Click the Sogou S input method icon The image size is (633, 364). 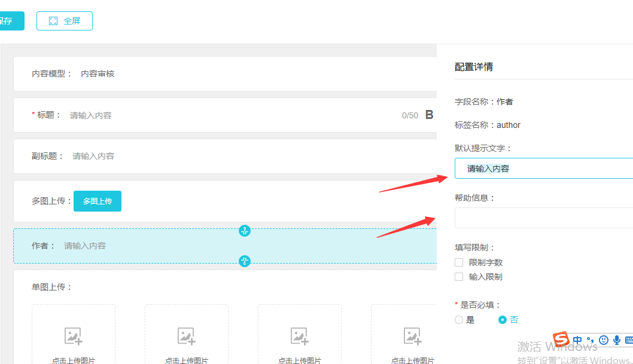coord(561,339)
